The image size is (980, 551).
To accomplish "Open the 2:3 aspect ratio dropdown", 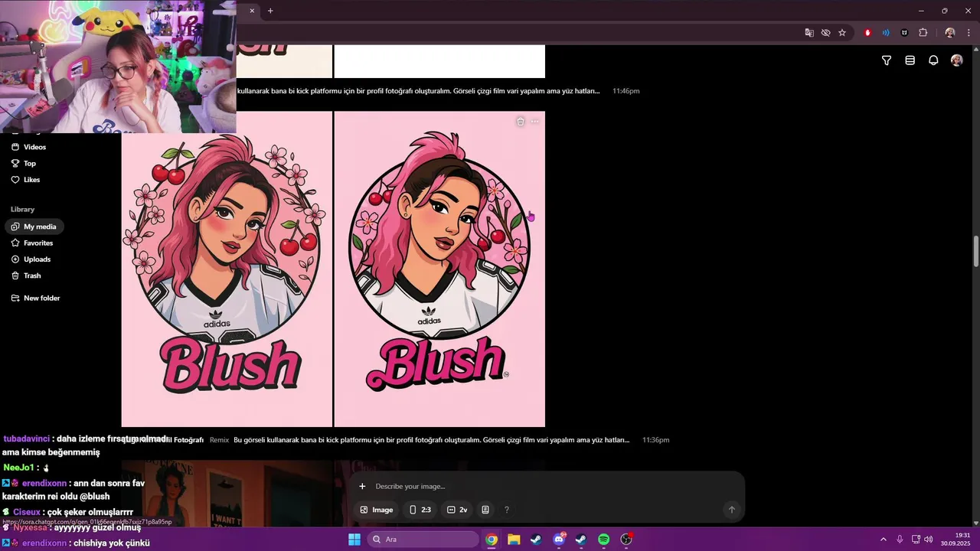I will click(x=420, y=510).
